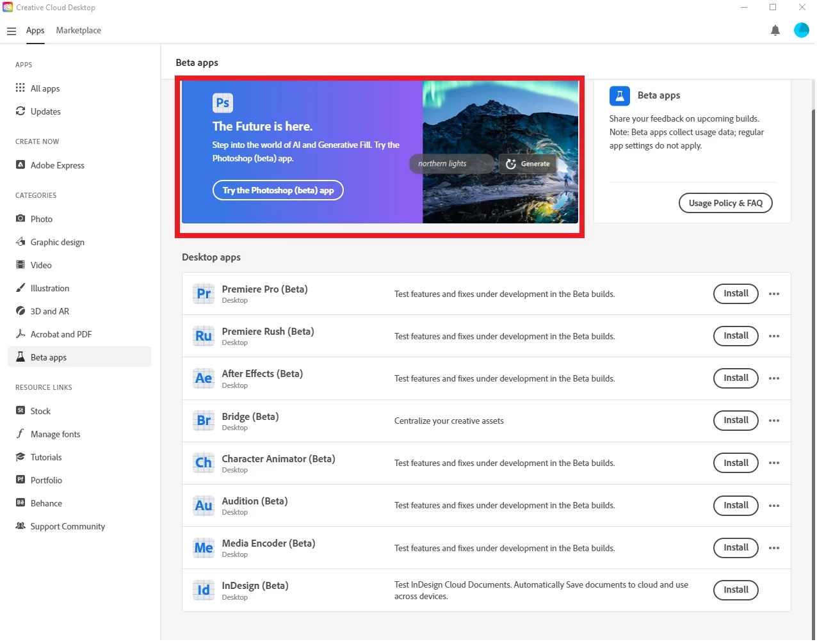Install InDesign (Beta)
The height and width of the screenshot is (644, 817).
point(736,590)
